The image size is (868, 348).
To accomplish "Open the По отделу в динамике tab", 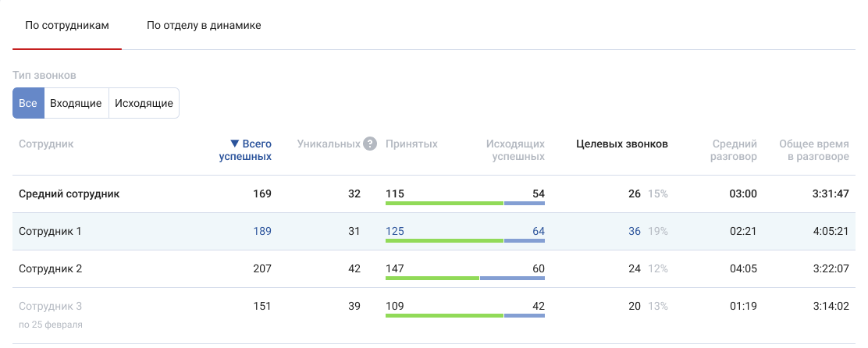I will pyautogui.click(x=204, y=26).
